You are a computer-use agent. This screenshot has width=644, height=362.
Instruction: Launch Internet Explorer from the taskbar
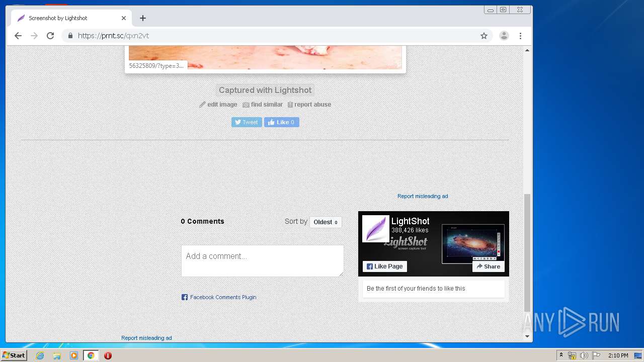(40, 355)
